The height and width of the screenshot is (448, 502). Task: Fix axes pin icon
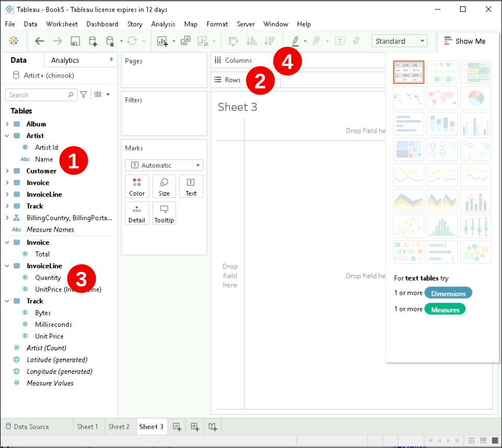click(356, 41)
